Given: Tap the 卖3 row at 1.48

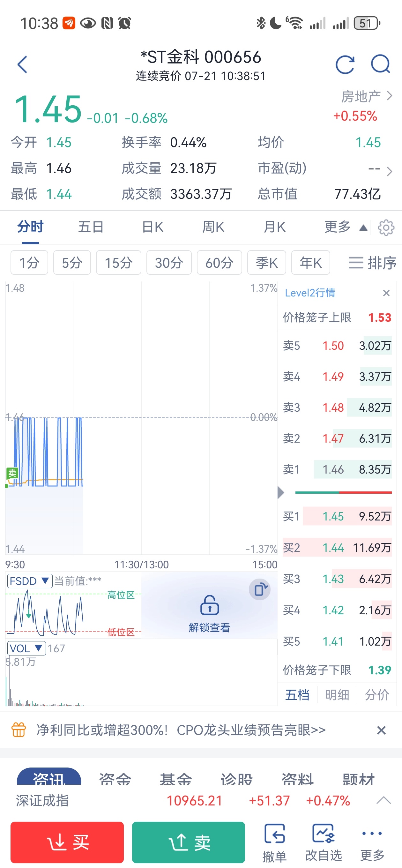Looking at the screenshot, I should pyautogui.click(x=337, y=407).
